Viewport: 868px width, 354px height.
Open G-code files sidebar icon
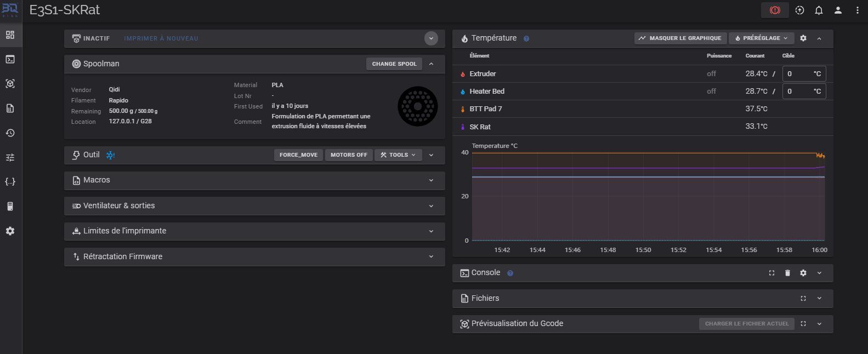click(x=10, y=109)
